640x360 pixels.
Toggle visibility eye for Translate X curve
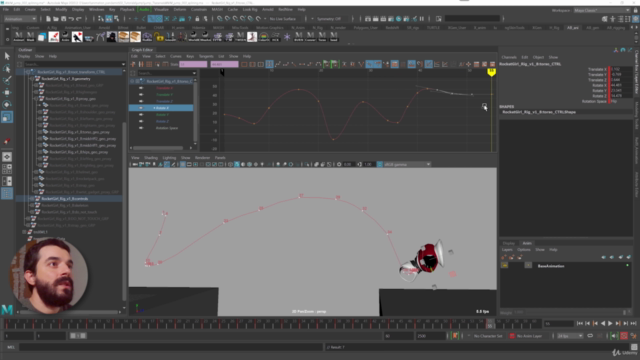coord(141,88)
